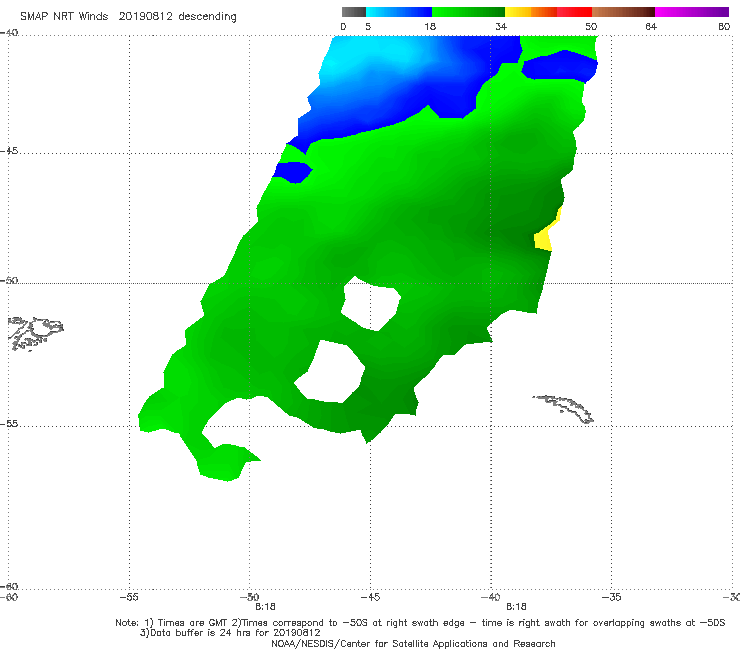Image resolution: width=740 pixels, height=650 pixels.
Task: Click the NOAA/NESDIS credit line
Action: 413,643
